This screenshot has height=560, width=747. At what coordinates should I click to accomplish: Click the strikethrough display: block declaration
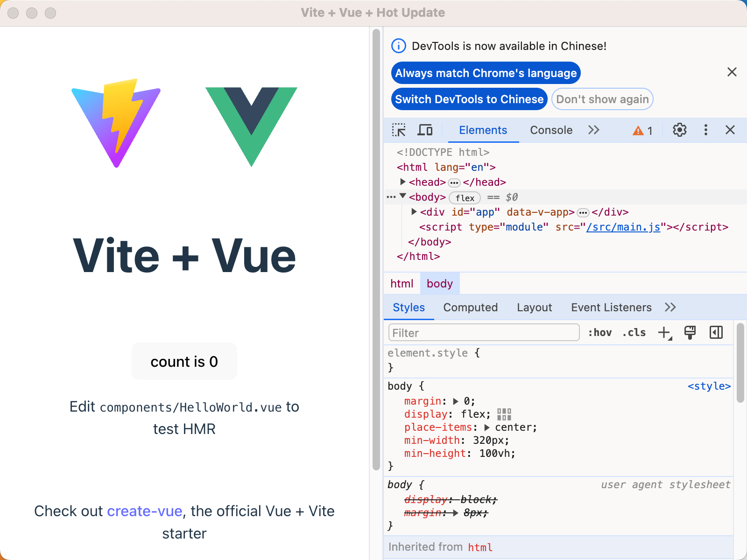point(451,499)
